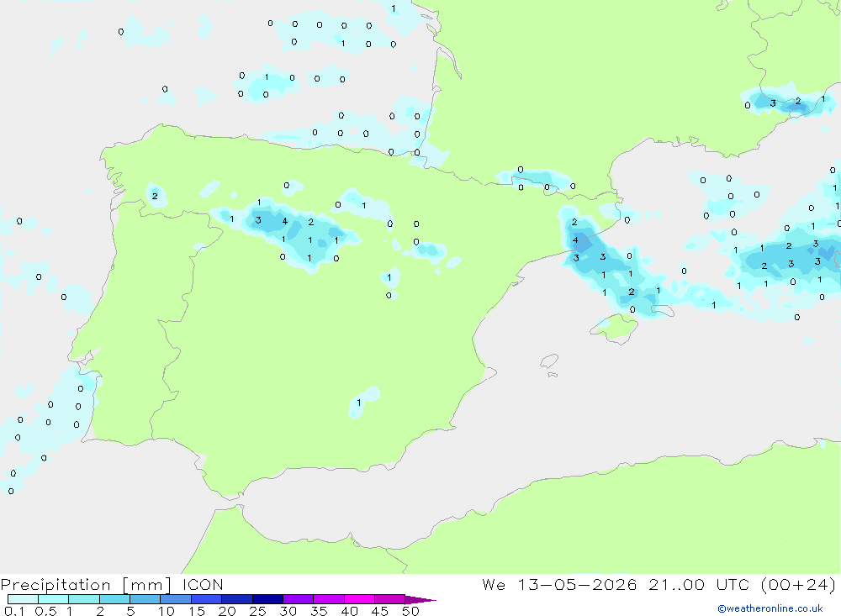The width and height of the screenshot is (841, 616).
Task: Click the legend value "45"
Action: point(380,611)
